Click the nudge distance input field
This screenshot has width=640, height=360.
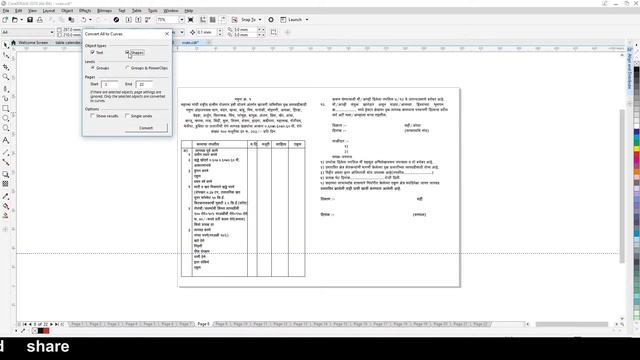(206, 32)
